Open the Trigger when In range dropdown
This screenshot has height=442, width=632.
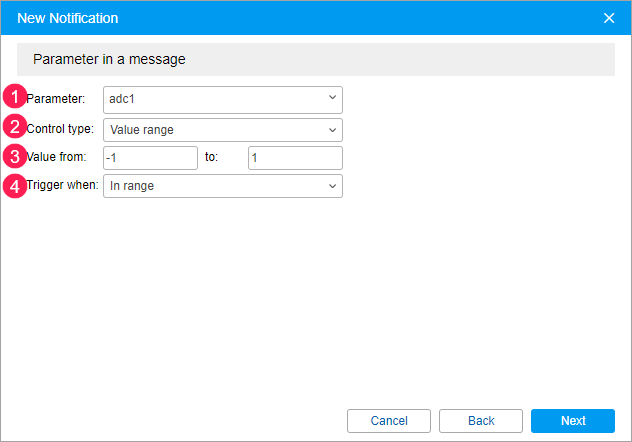(222, 186)
